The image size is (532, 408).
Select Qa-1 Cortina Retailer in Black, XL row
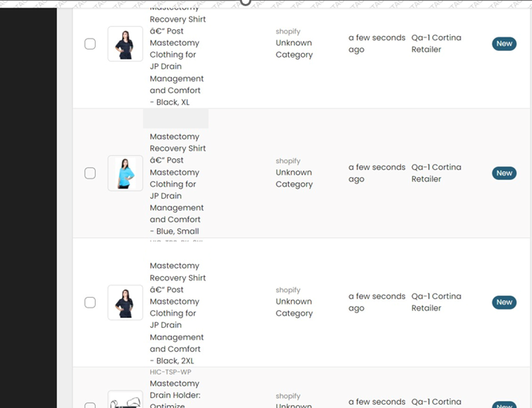pyautogui.click(x=436, y=44)
